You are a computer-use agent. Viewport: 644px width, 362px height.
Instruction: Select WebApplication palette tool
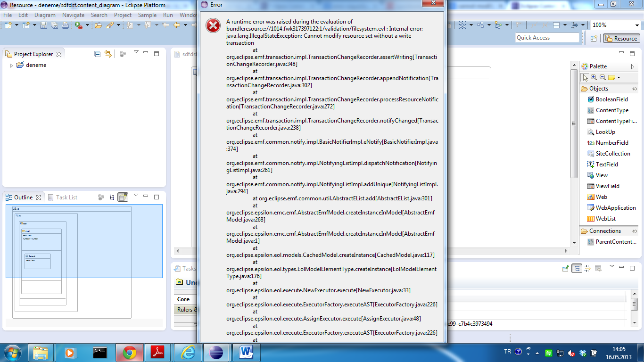point(611,208)
